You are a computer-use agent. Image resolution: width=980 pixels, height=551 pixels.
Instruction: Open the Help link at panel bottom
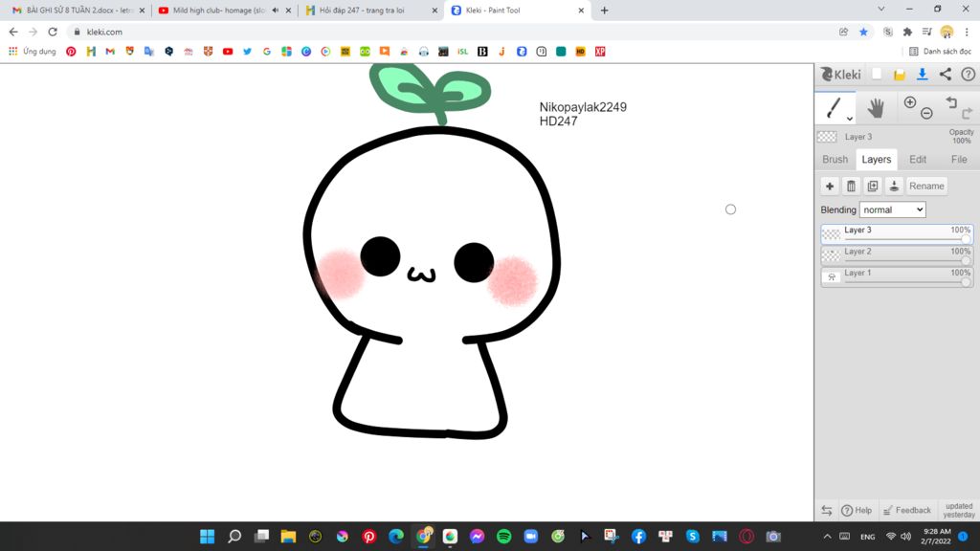857,511
